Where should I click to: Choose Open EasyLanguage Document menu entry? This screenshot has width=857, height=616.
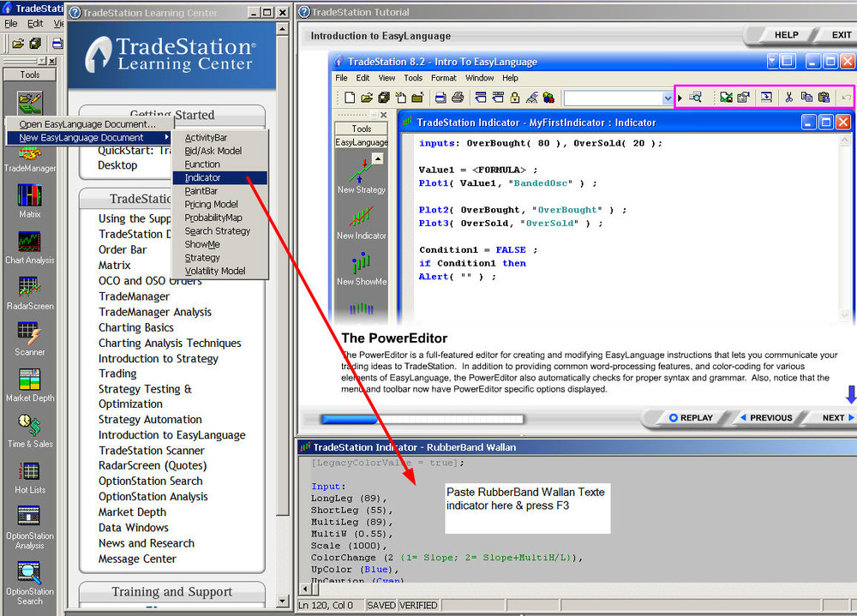87,124
